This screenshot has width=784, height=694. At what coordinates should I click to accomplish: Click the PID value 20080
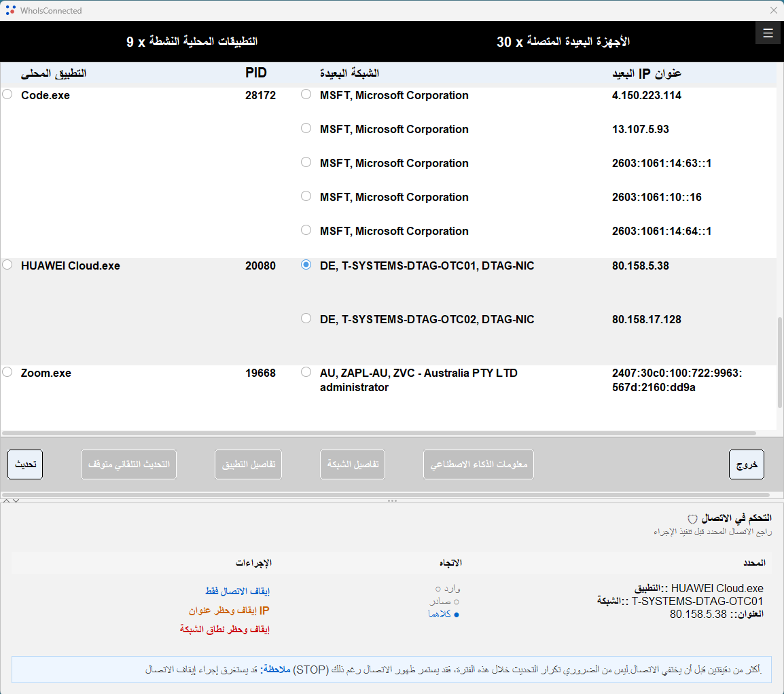pos(260,266)
